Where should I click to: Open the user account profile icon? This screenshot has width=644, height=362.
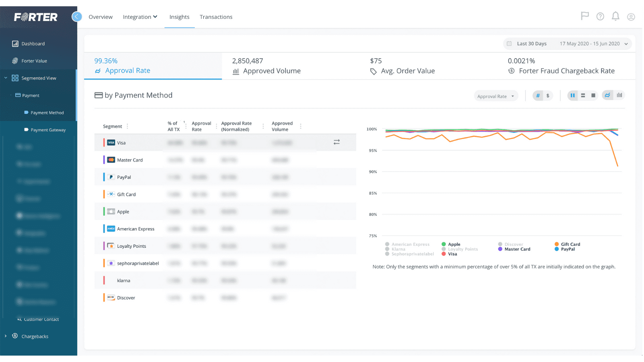[x=631, y=17]
